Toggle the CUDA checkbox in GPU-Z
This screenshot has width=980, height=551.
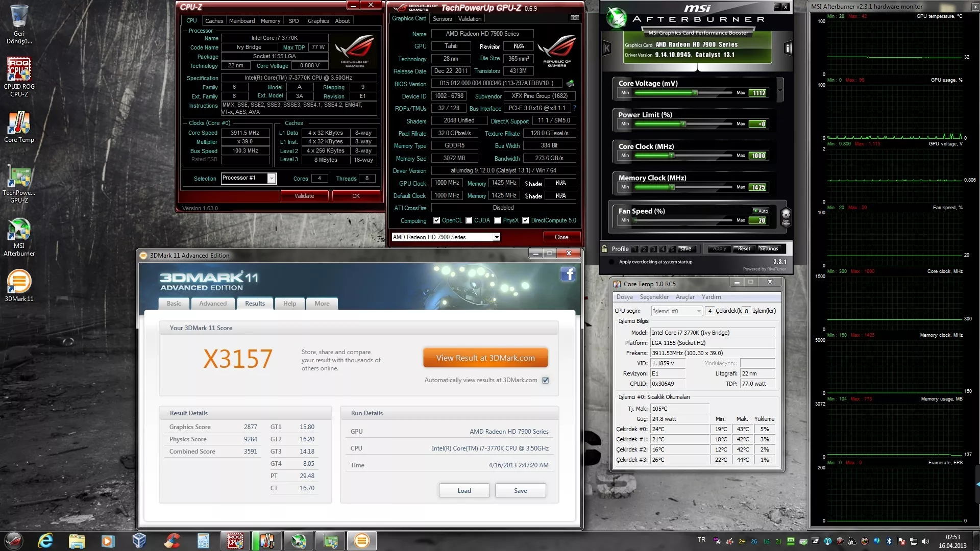click(x=469, y=220)
